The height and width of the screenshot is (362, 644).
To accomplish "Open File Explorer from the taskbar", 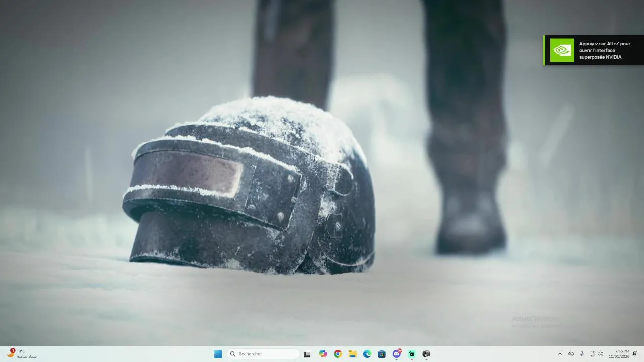I will 352,354.
